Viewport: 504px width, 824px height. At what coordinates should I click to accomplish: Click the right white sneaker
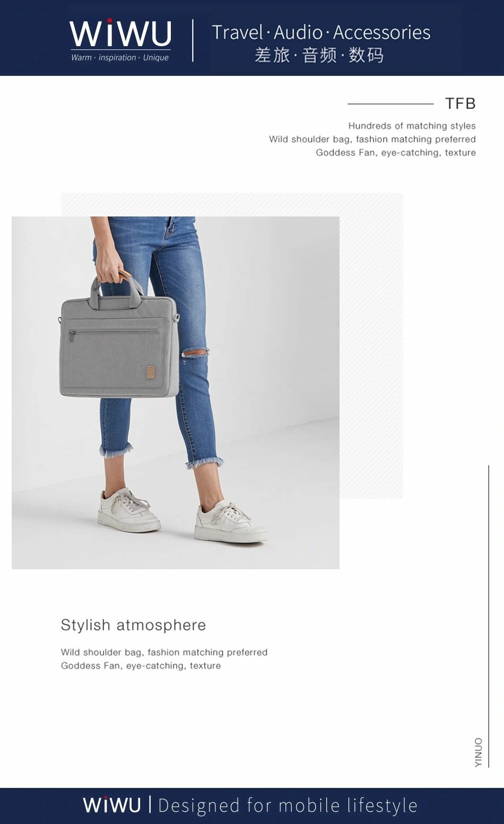point(230,523)
